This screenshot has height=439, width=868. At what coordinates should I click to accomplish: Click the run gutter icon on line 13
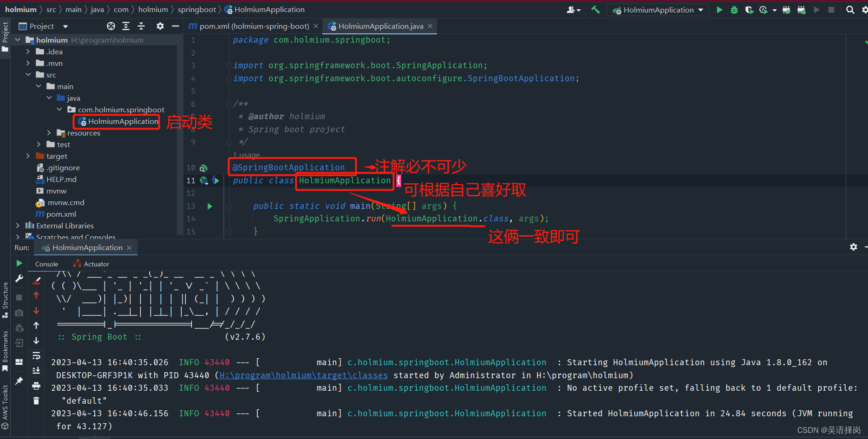[210, 206]
